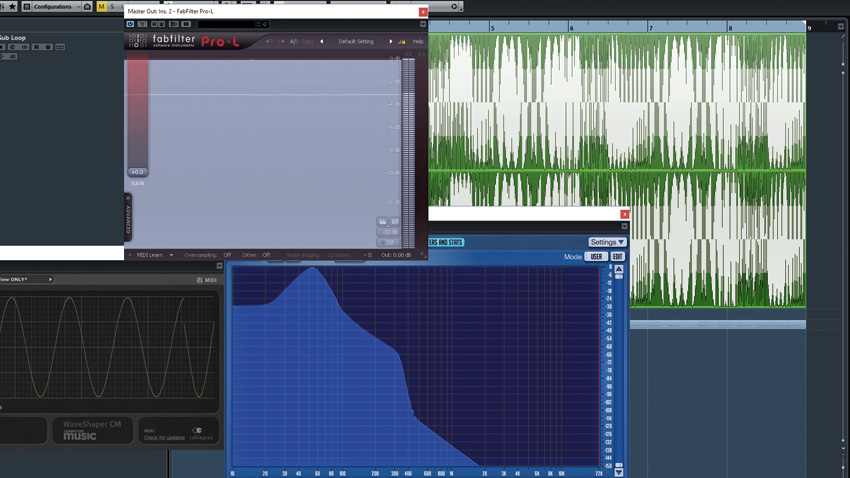Click MIDI button in WaveShaper CM
850x478 pixels.
[x=207, y=280]
